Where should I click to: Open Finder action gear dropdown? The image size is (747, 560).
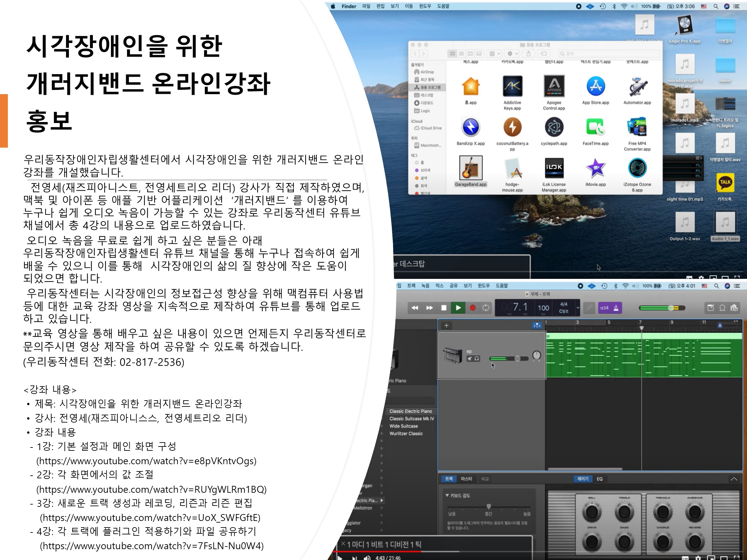click(x=513, y=54)
